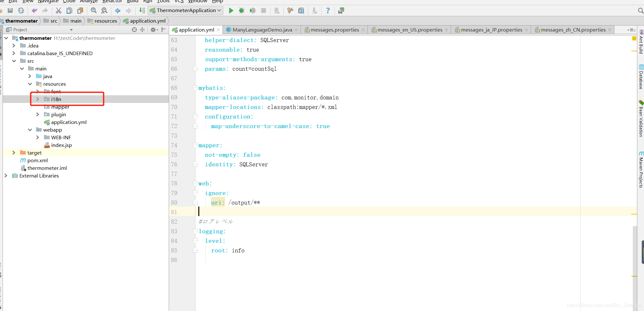644x311 pixels.
Task: Collapse the main folder
Action: [x=22, y=69]
